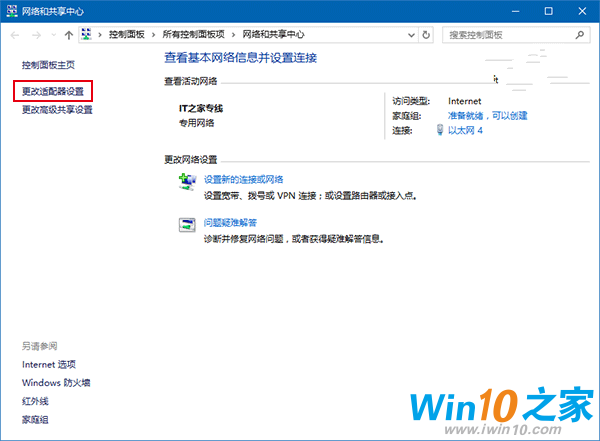
Task: Click the 准备就绪，可以创建 homegroup link
Action: (x=488, y=116)
